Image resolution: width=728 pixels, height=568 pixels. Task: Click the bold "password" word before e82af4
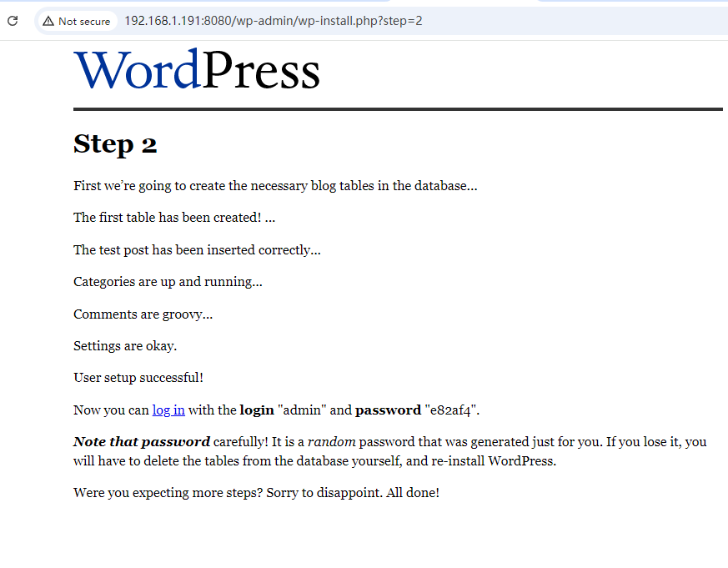388,410
